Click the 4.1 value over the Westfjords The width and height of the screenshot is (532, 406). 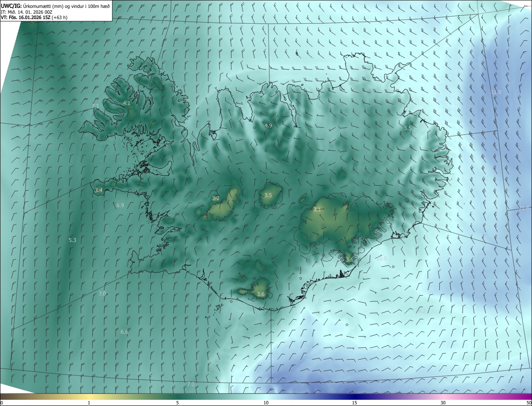coord(127,103)
